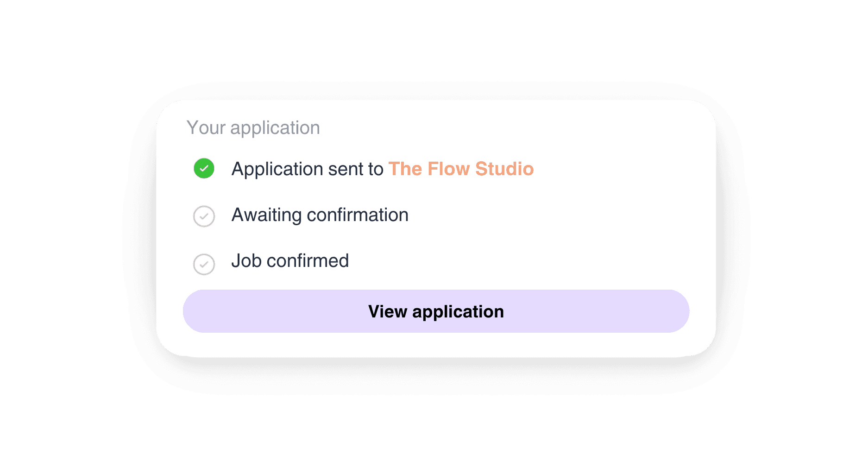This screenshot has height=456, width=868.
Task: Click gray check circle beside Job confirmed
Action: point(204,265)
